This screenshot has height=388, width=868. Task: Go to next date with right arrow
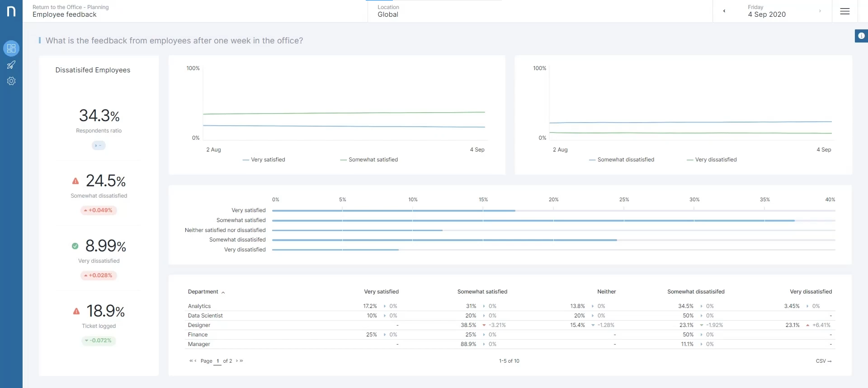[x=820, y=11]
